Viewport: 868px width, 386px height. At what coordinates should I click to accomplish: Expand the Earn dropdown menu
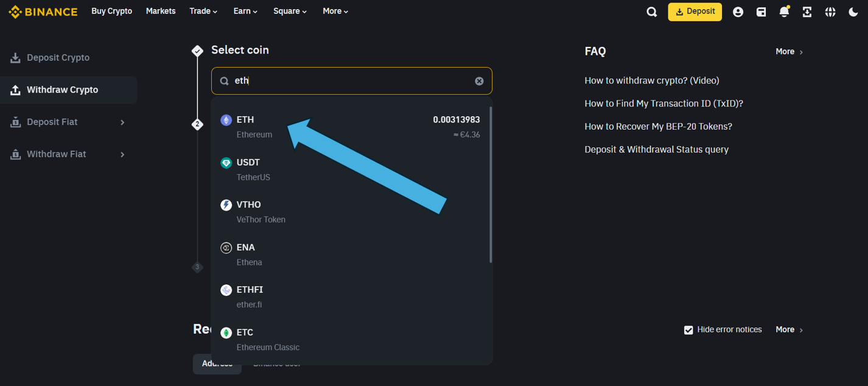pyautogui.click(x=245, y=12)
